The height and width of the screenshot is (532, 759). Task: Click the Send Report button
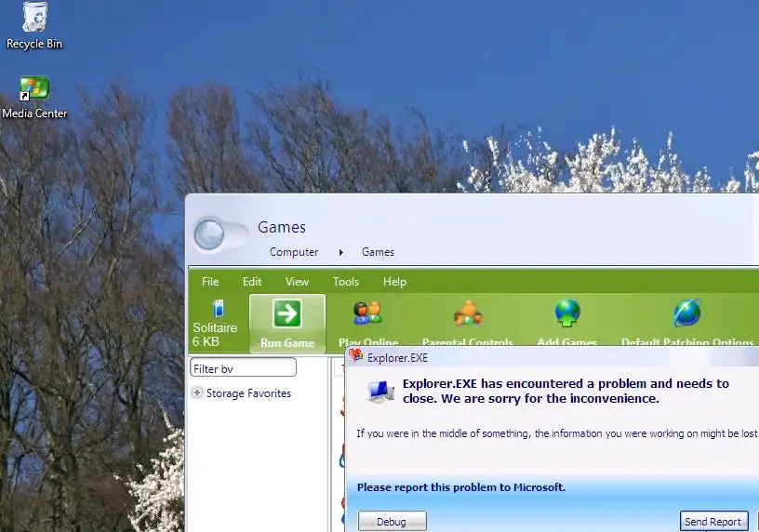coord(713,522)
